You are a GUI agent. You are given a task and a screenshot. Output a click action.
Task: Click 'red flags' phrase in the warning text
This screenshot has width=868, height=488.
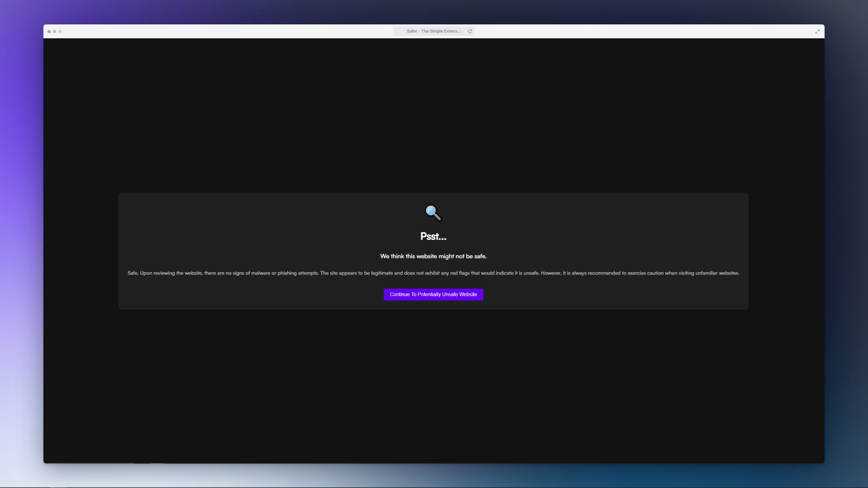[460, 273]
